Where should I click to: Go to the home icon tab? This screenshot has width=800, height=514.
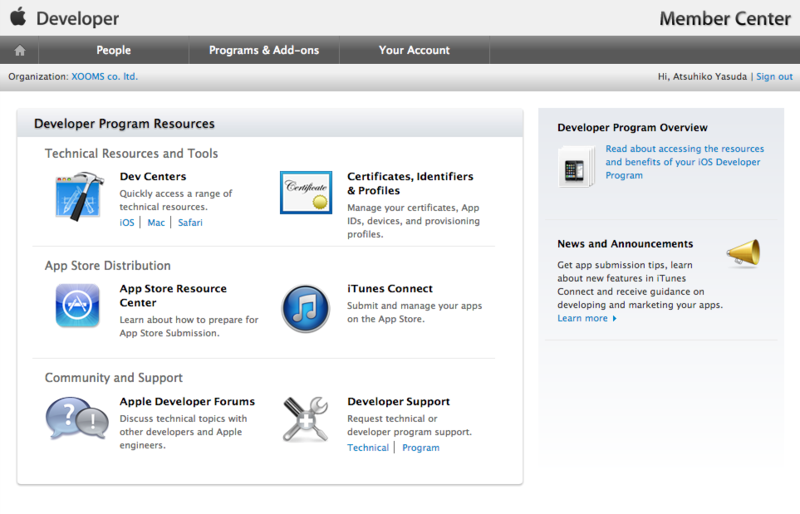pyautogui.click(x=19, y=50)
